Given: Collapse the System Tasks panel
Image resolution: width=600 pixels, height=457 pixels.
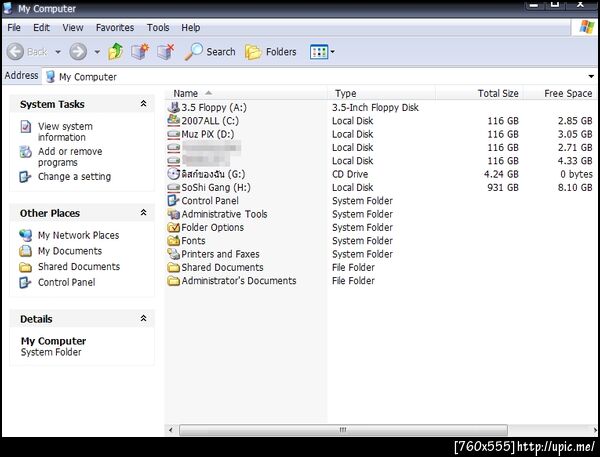Looking at the screenshot, I should (x=143, y=104).
